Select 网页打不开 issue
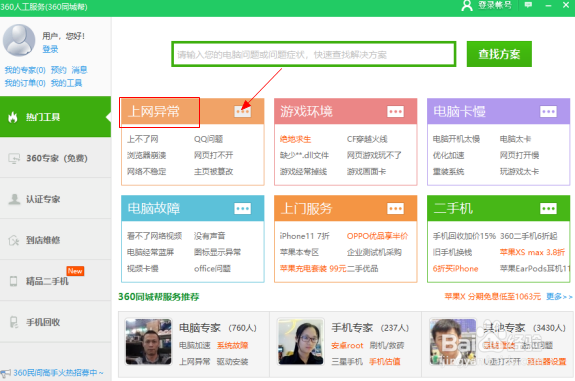Screen dimensions: 575x381 pos(213,155)
